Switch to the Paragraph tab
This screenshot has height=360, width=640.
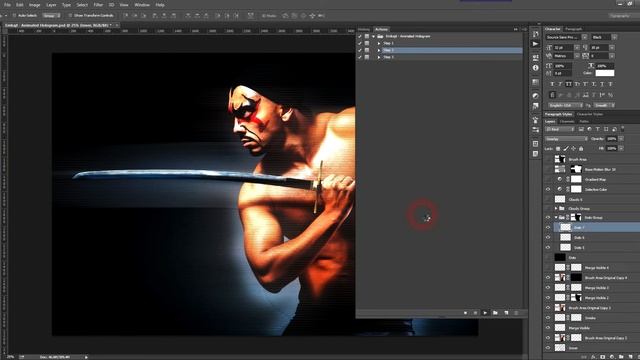click(573, 29)
